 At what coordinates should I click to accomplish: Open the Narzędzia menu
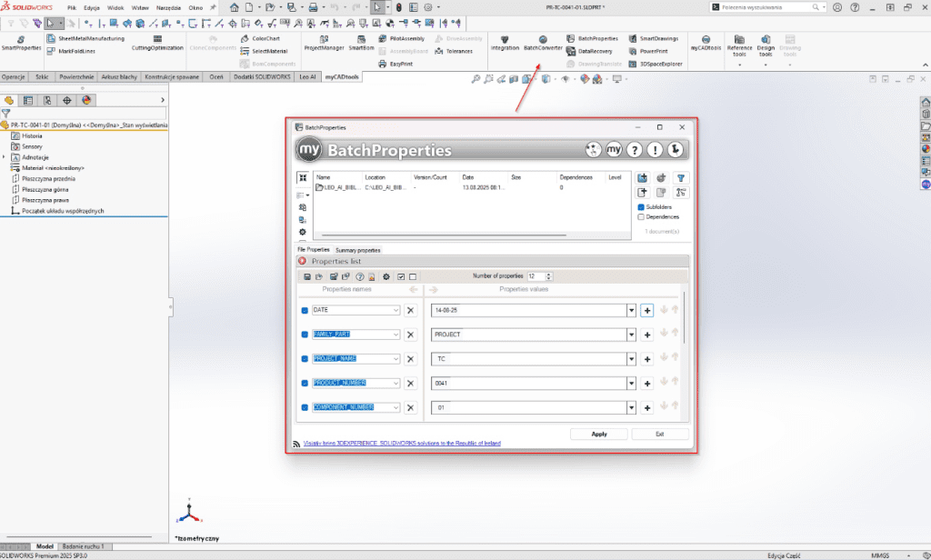[x=168, y=7]
